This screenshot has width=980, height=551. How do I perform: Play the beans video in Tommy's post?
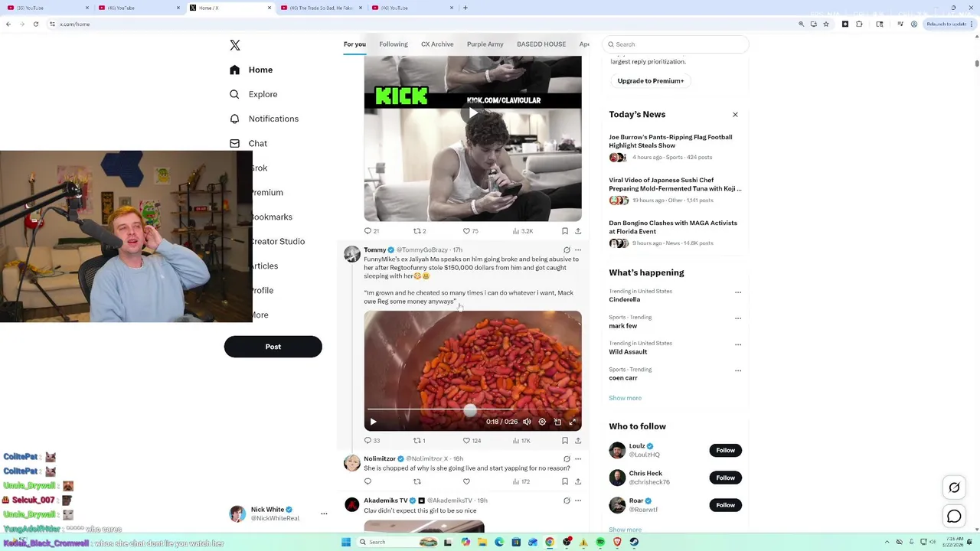373,422
